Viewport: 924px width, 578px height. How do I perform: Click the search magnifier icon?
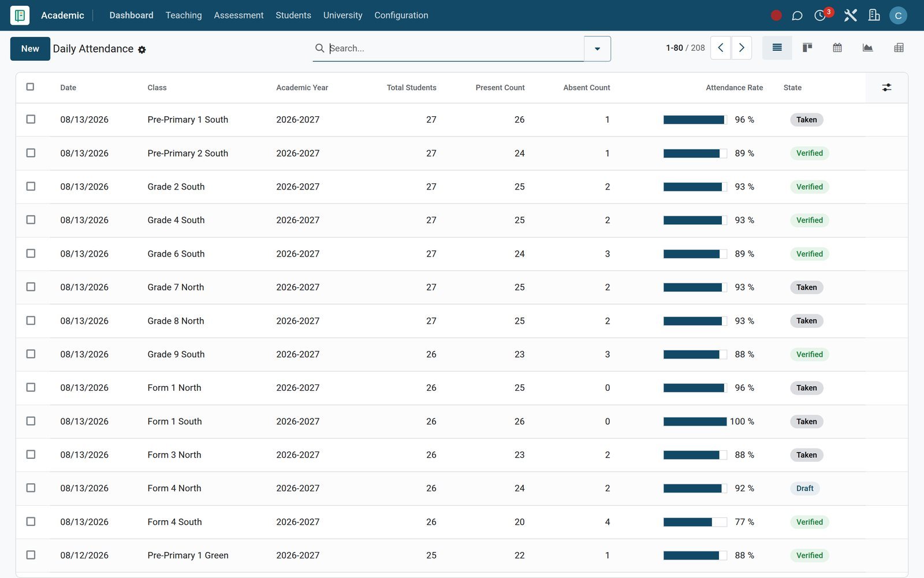319,48
